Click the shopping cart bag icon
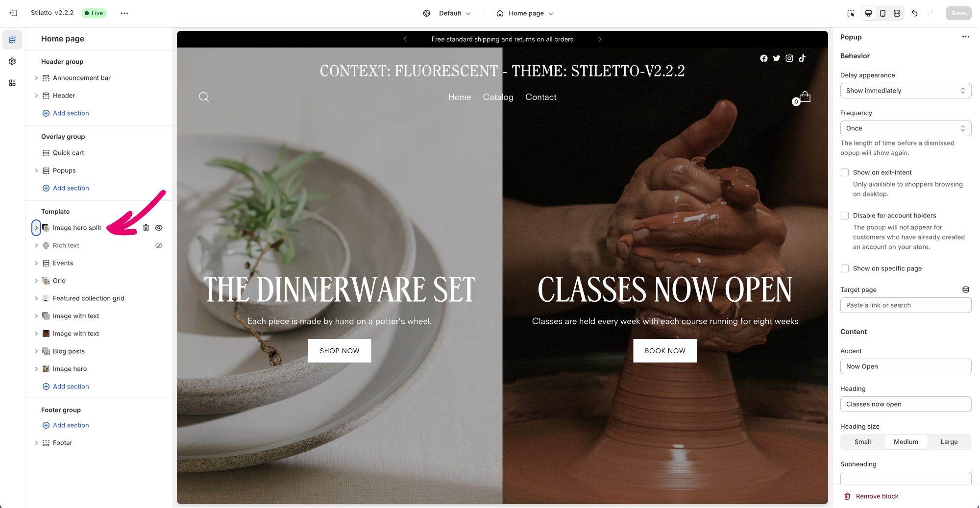The height and width of the screenshot is (508, 980). tap(805, 97)
